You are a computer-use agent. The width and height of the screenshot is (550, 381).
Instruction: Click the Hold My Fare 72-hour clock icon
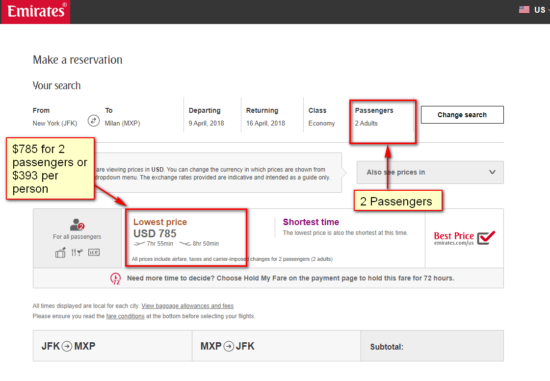115,279
